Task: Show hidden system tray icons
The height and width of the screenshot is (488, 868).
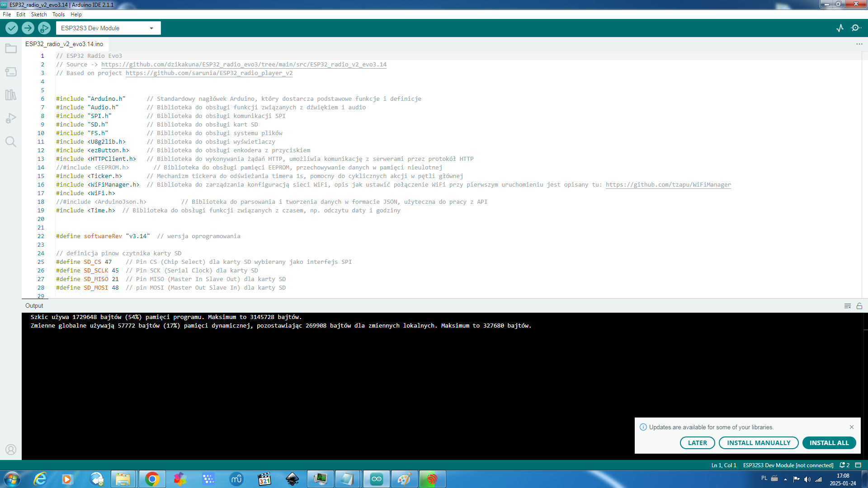Action: click(x=785, y=479)
